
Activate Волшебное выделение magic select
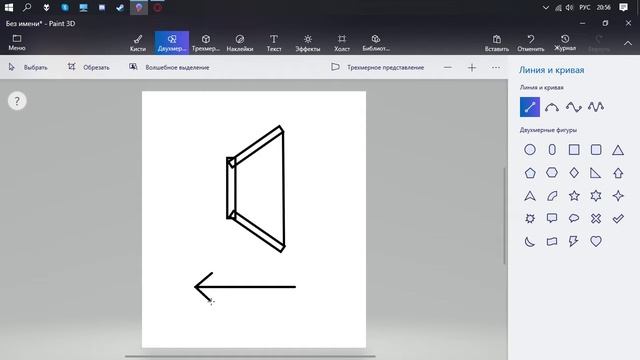pyautogui.click(x=169, y=67)
